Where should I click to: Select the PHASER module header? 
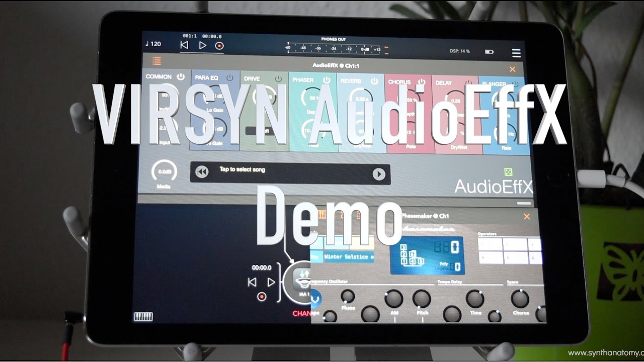[303, 80]
